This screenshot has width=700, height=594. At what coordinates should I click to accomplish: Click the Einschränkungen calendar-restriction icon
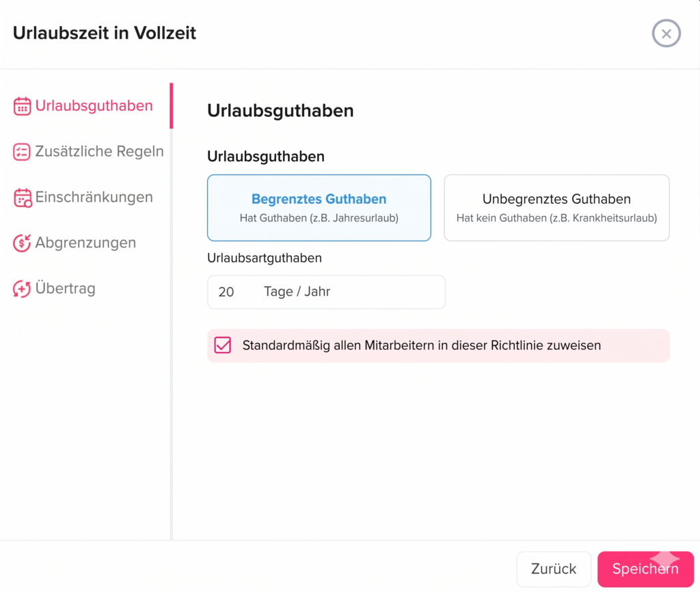[21, 197]
